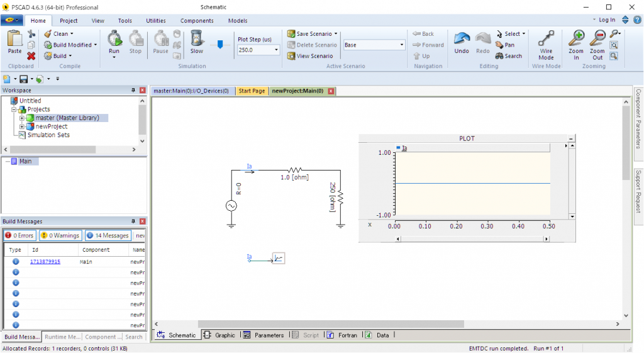This screenshot has width=644, height=353.
Task: Switch to master:Main(0):I/O_Devices(0) tab
Action: 191,91
